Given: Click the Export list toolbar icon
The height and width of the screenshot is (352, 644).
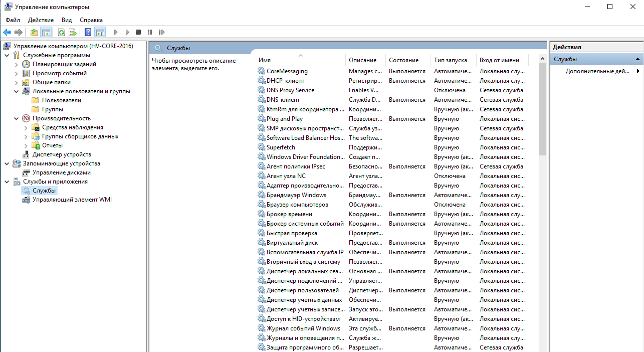Looking at the screenshot, I should (x=73, y=33).
